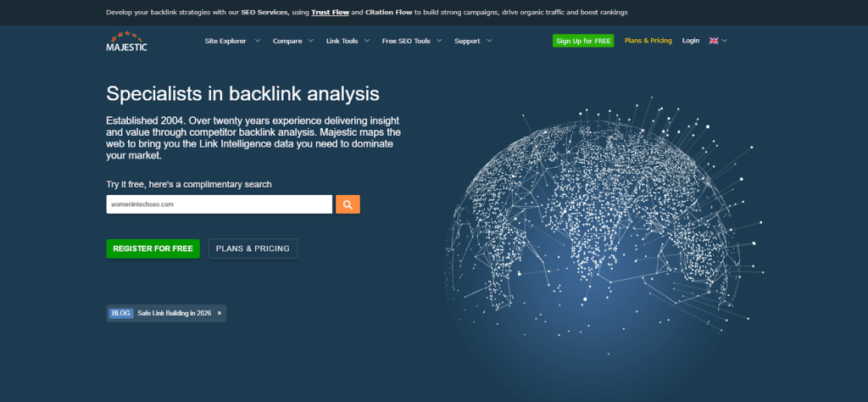Click the Login link

coord(691,41)
